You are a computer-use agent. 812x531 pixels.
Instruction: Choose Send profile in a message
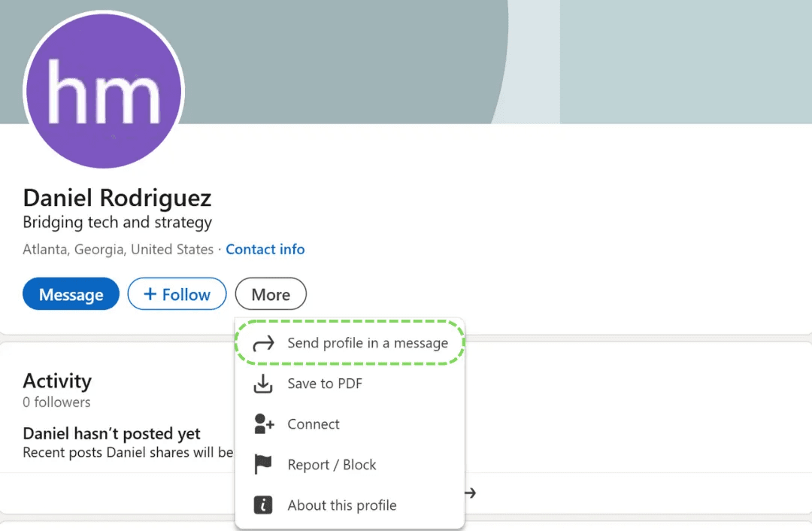(x=368, y=343)
